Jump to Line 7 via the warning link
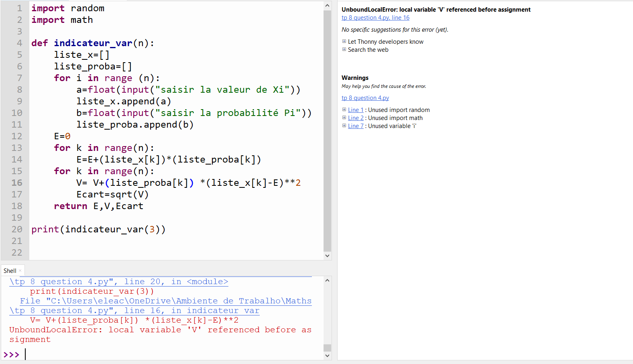 356,126
